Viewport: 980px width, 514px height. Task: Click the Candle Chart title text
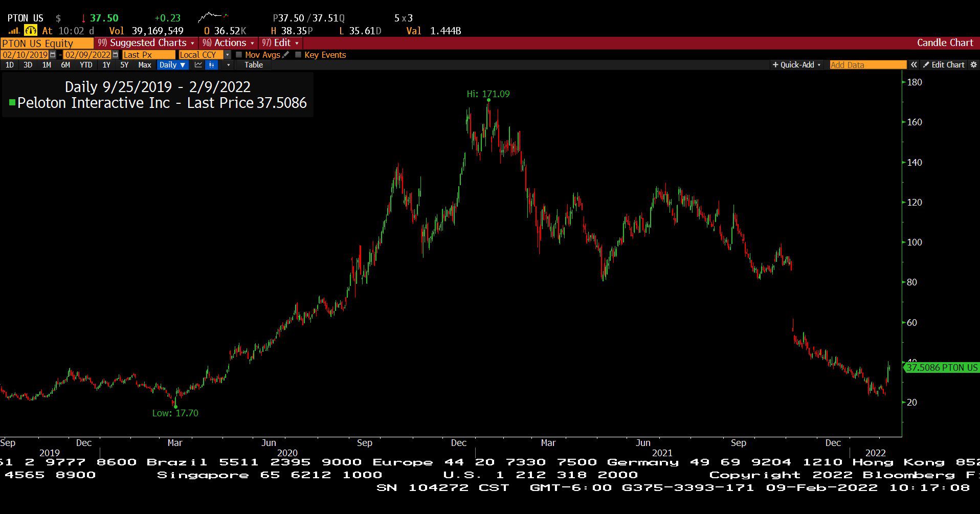[x=945, y=43]
